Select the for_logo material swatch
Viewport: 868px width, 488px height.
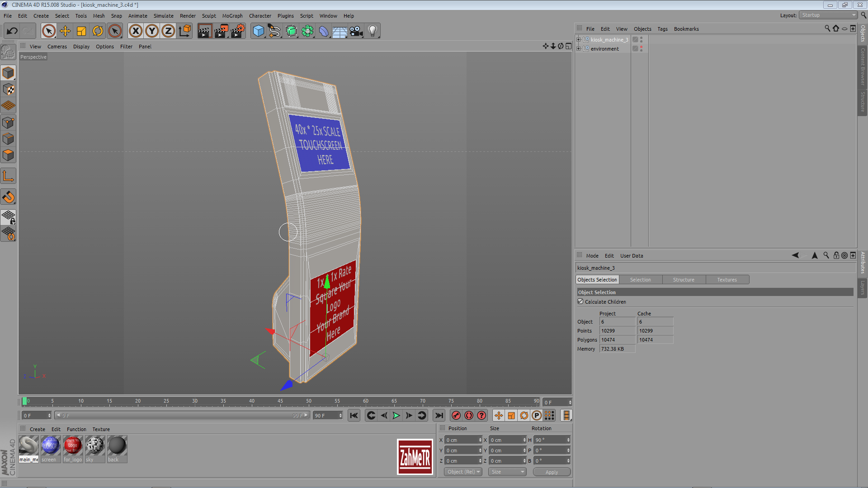coord(72,446)
